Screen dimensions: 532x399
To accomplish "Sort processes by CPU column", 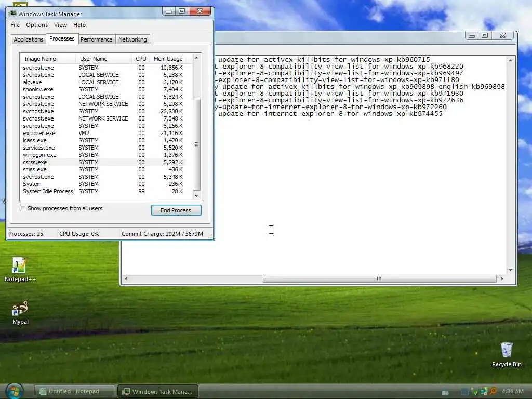I will pos(140,59).
